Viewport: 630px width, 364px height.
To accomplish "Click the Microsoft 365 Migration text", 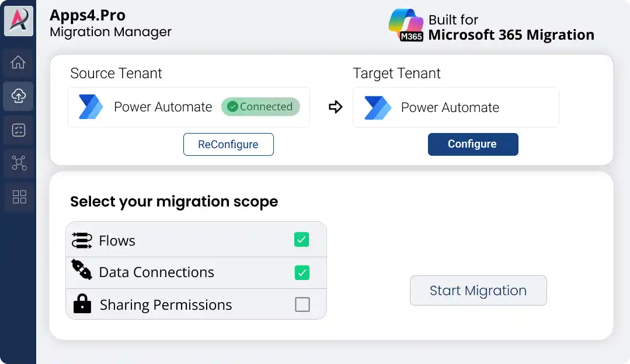I will 511,35.
